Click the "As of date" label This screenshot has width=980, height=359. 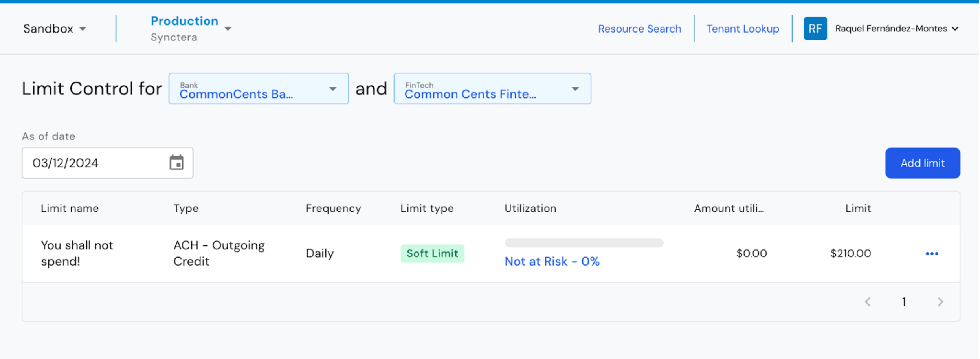48,137
